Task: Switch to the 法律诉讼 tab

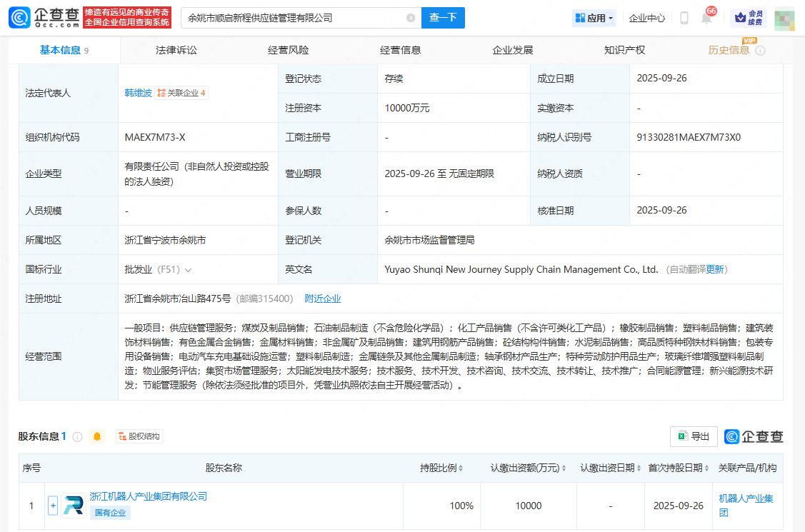Action: coord(176,50)
